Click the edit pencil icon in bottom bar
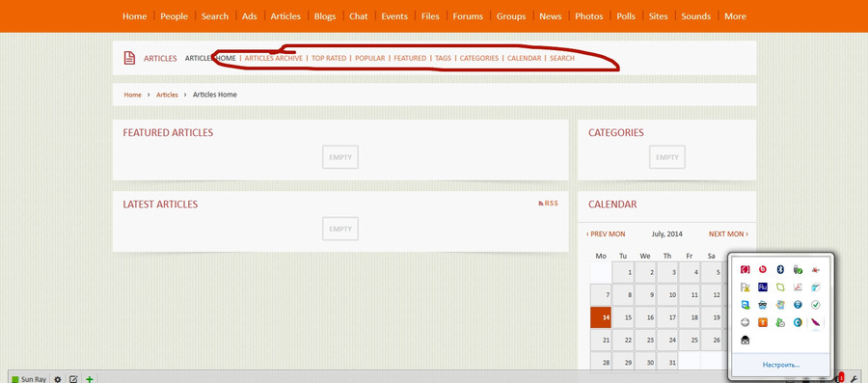Viewport: 868px width, 383px height. coord(73,379)
